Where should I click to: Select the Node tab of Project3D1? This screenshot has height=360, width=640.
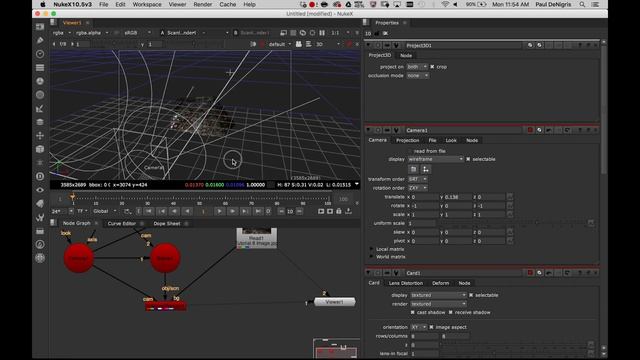[406, 56]
